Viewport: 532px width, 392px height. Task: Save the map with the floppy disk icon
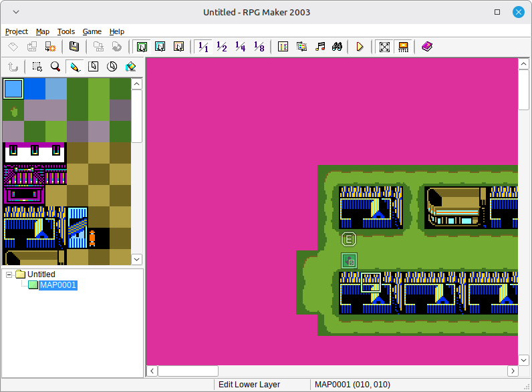tap(74, 47)
